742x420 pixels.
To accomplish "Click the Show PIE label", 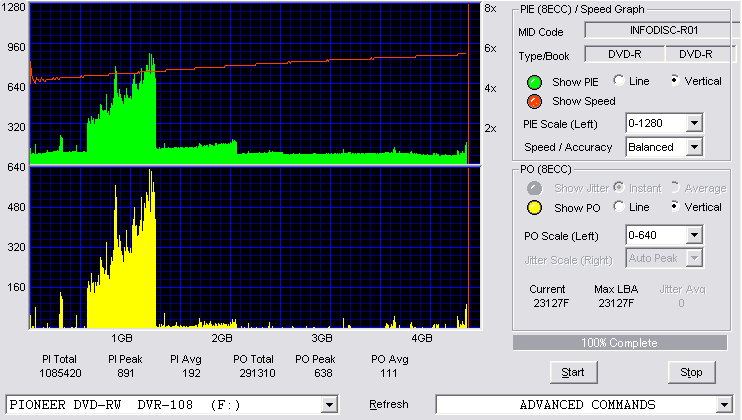I will click(575, 82).
